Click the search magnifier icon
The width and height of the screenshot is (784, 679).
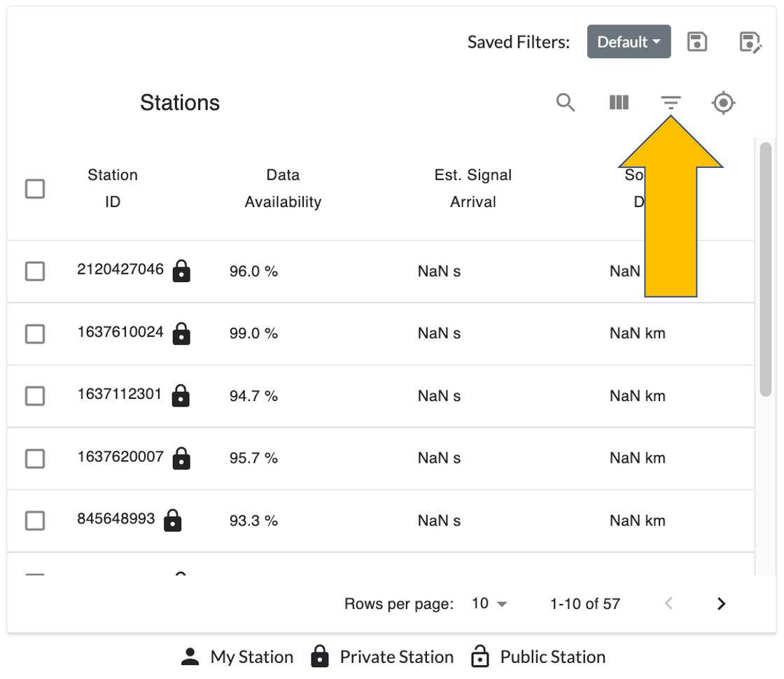[566, 103]
